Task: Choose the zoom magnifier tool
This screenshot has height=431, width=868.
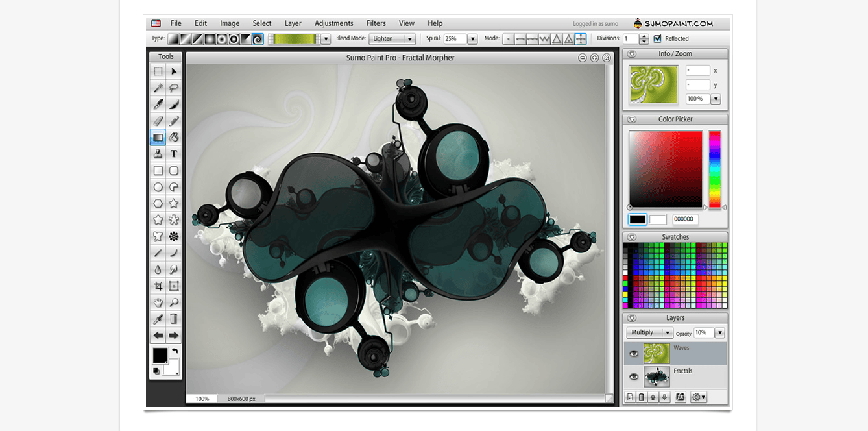Action: (174, 302)
